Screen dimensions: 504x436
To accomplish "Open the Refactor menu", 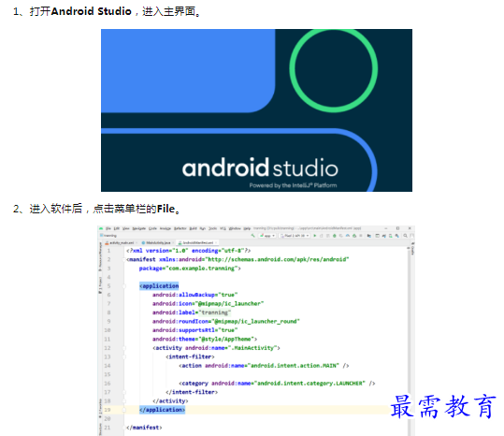I will 180,228.
